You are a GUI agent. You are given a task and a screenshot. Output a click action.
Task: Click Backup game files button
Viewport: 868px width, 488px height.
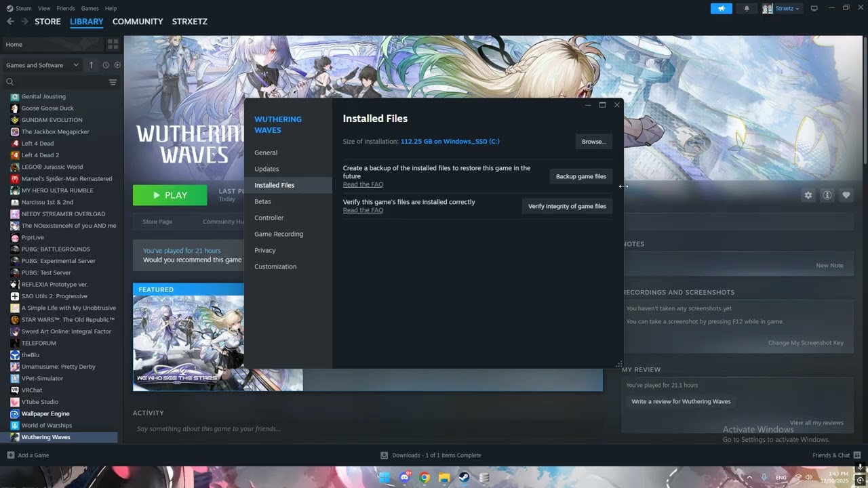(581, 176)
